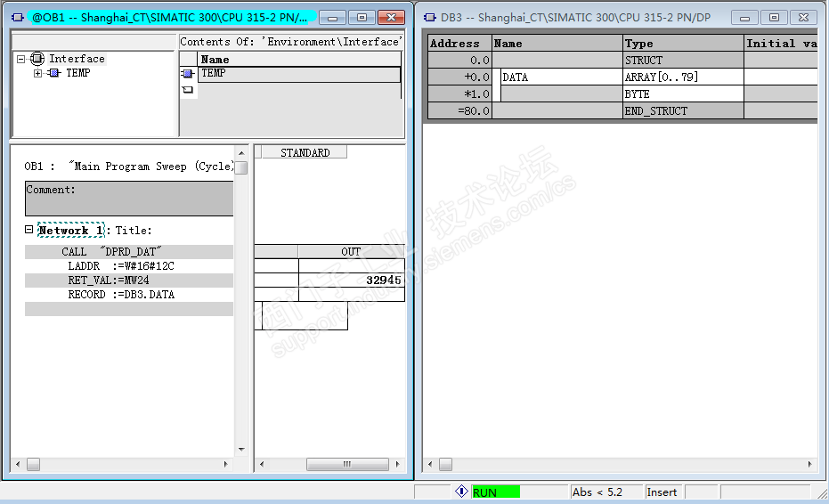Click the Type column header in DB3
This screenshot has height=504, width=829.
(x=683, y=44)
